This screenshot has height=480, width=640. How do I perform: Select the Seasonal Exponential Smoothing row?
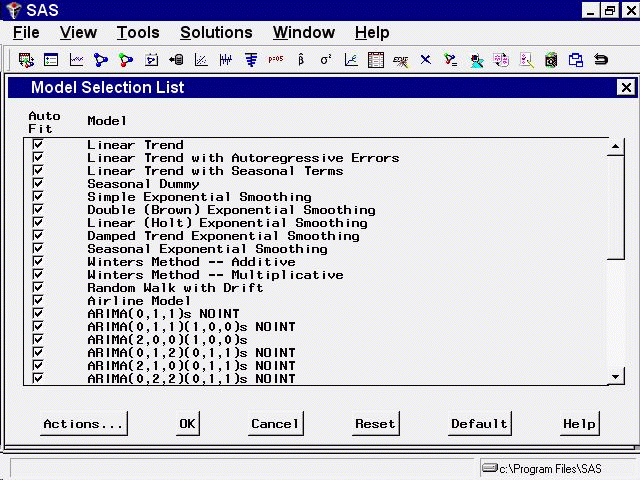(x=207, y=249)
